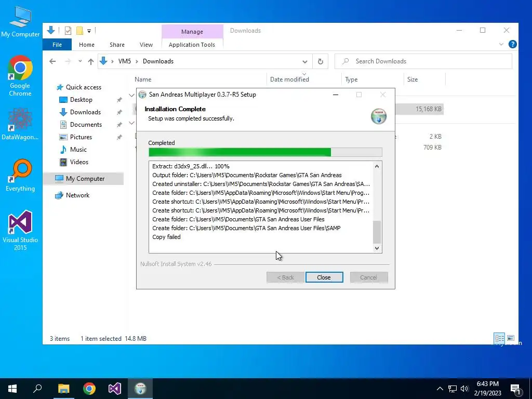Expand the ribbon with chevron
The height and width of the screenshot is (399, 532).
[501, 45]
